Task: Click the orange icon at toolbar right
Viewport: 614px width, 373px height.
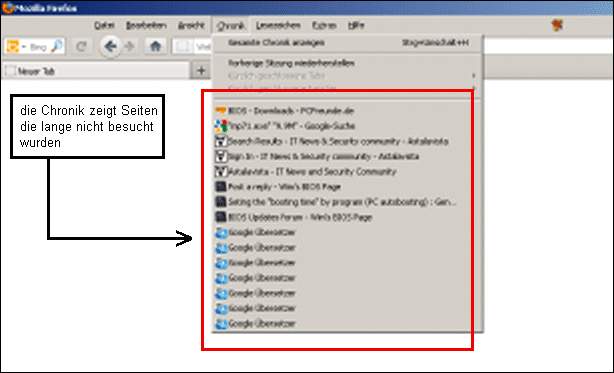Action: (x=557, y=25)
